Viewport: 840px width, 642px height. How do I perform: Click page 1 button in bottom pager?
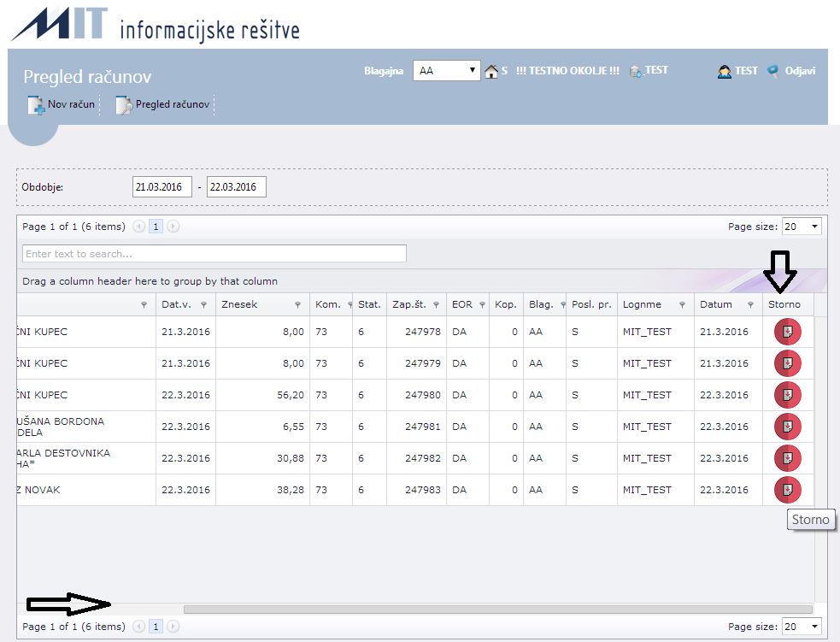(156, 626)
